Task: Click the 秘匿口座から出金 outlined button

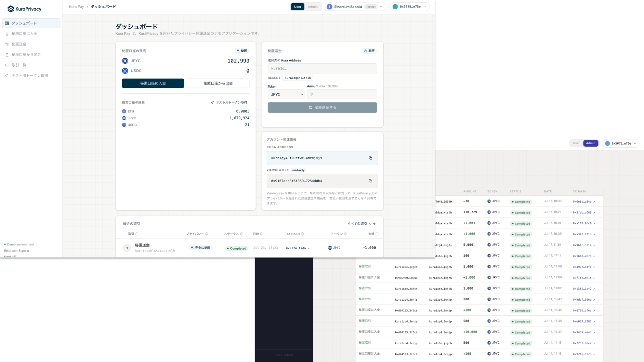Action: tap(218, 83)
